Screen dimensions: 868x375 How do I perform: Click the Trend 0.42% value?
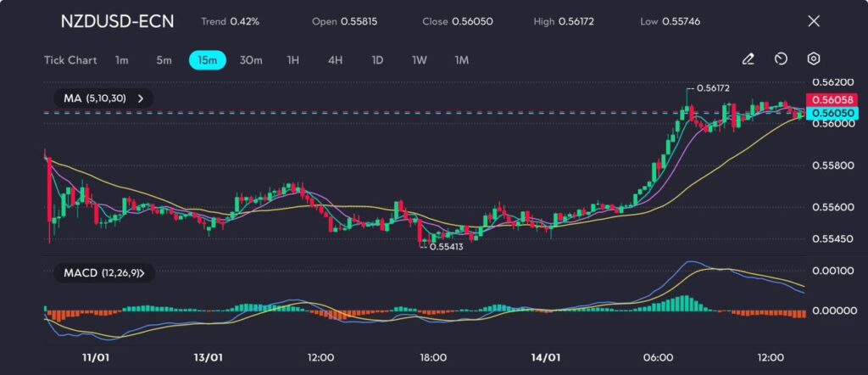tap(230, 21)
